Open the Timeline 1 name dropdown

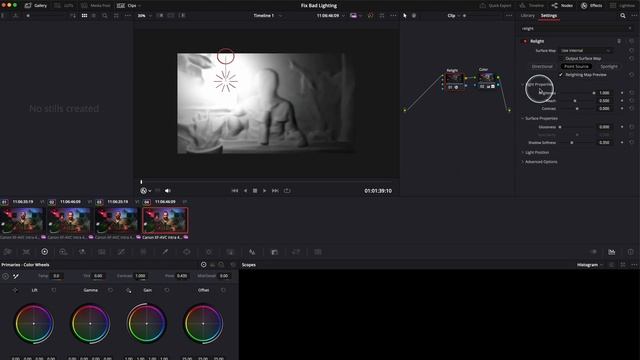[x=268, y=16]
